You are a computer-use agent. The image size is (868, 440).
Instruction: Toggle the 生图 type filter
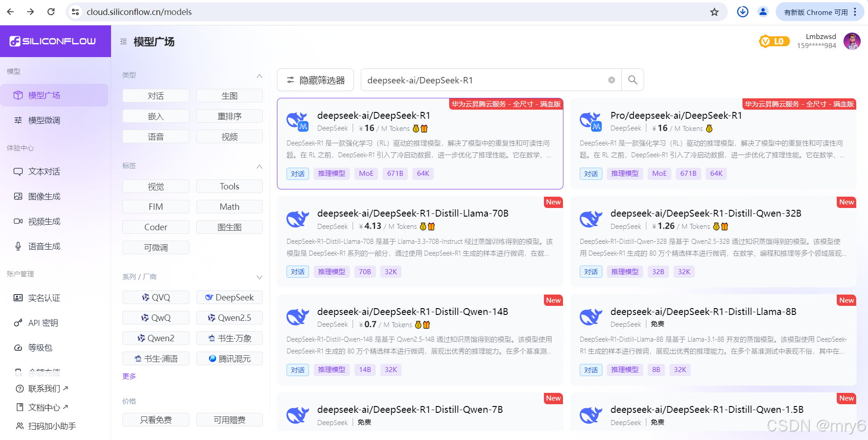tap(229, 96)
